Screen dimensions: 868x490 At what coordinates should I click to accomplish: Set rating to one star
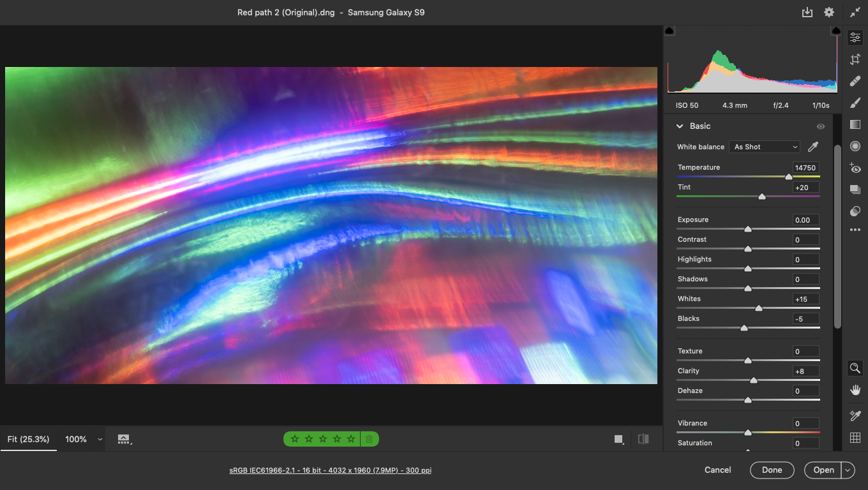[294, 439]
